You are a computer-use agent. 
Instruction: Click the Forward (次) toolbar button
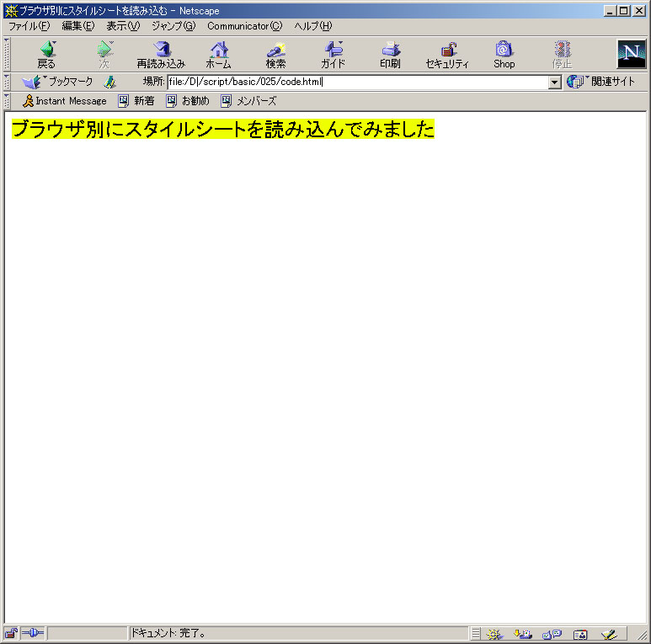tap(104, 55)
